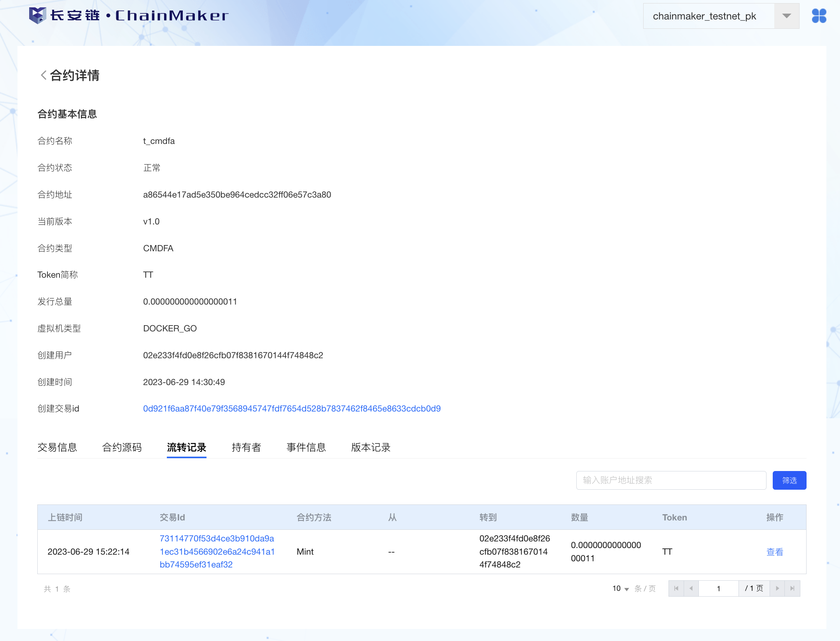Select the 版本记录 tab
This screenshot has height=641, width=840.
[371, 447]
